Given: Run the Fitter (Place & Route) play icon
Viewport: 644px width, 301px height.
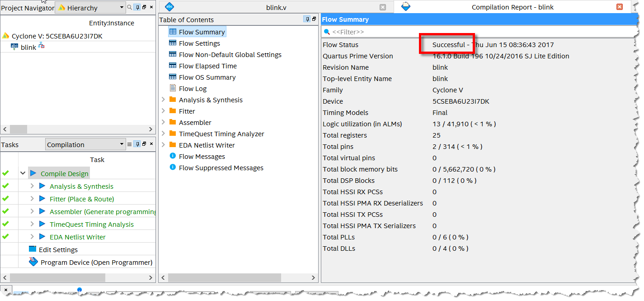Looking at the screenshot, I should [x=42, y=199].
